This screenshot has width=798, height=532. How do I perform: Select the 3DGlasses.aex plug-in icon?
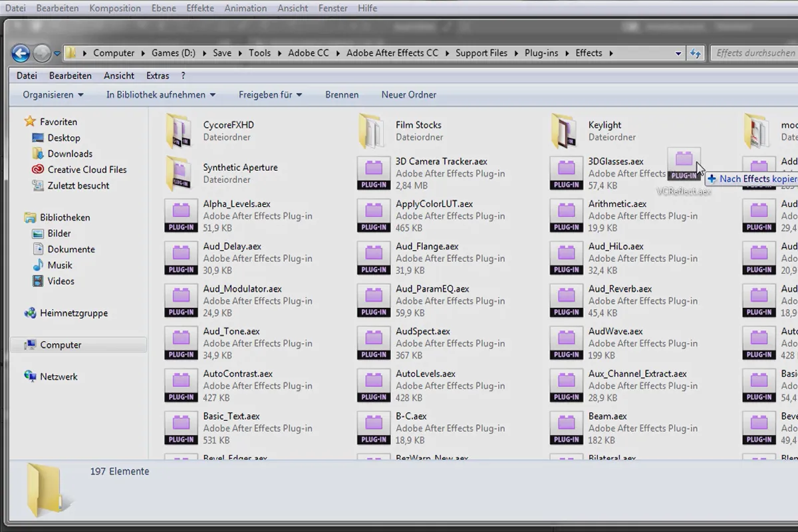point(567,174)
